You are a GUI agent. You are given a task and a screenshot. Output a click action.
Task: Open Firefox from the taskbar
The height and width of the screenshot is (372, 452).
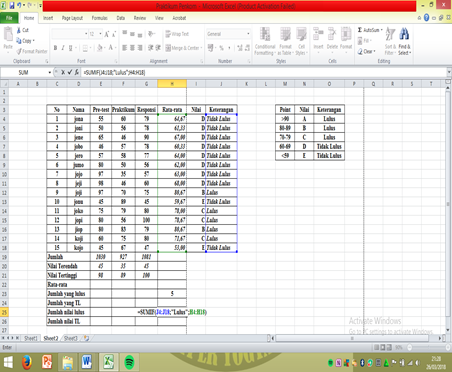pos(27,362)
